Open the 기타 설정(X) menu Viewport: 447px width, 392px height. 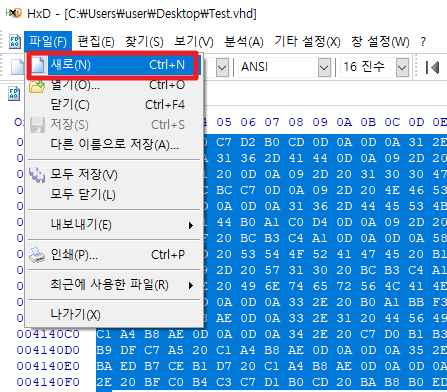tap(307, 41)
